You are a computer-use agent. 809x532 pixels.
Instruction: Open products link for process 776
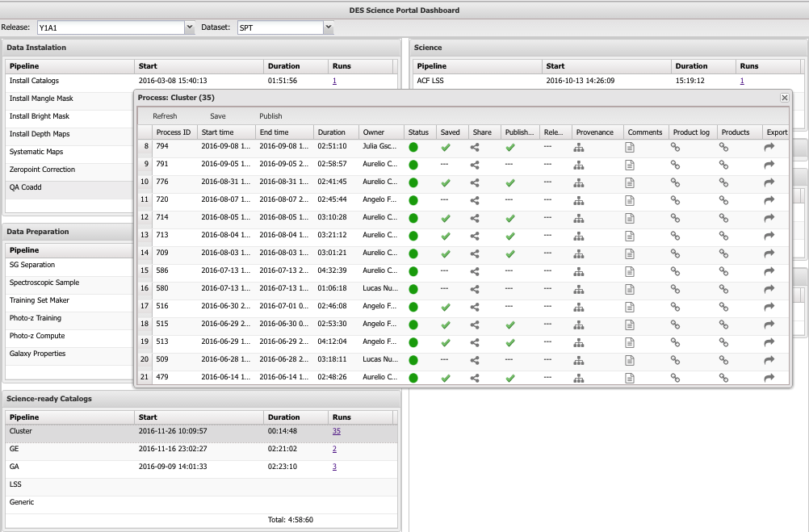724,182
